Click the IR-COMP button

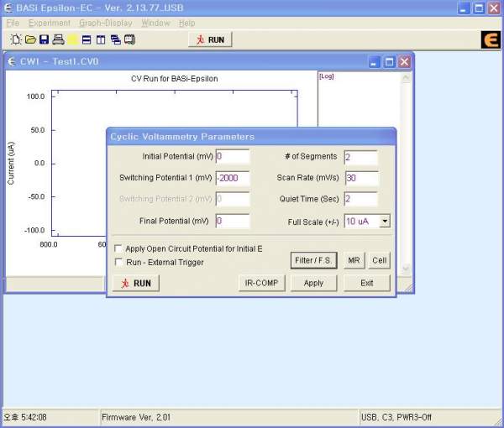click(261, 283)
